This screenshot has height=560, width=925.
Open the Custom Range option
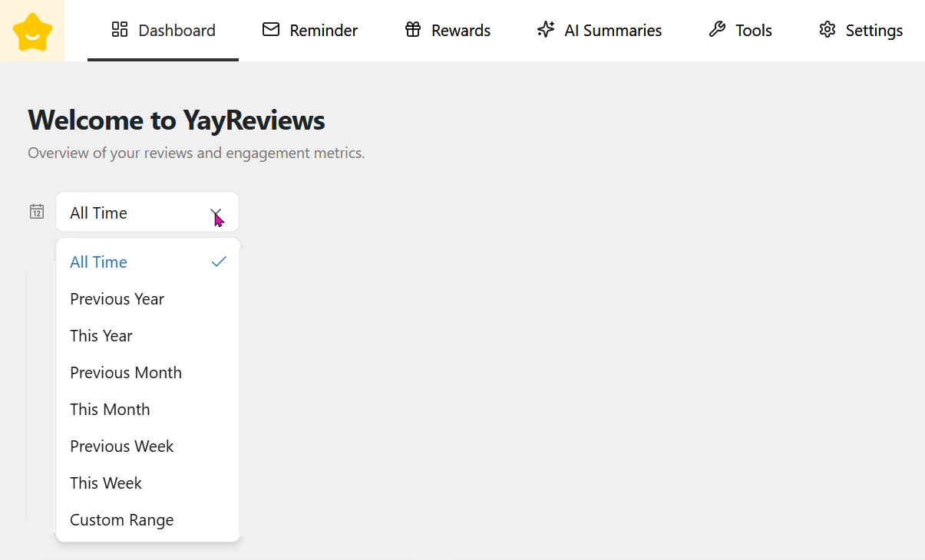121,520
